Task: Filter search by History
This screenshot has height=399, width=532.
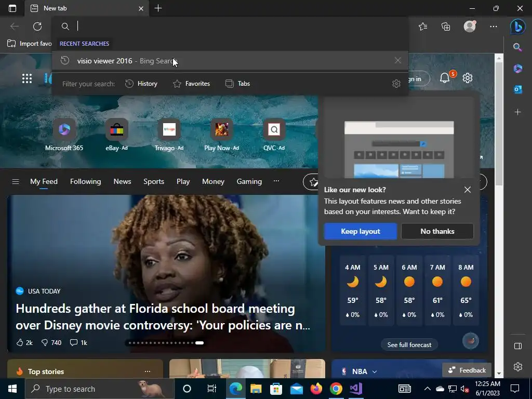Action: pos(141,84)
